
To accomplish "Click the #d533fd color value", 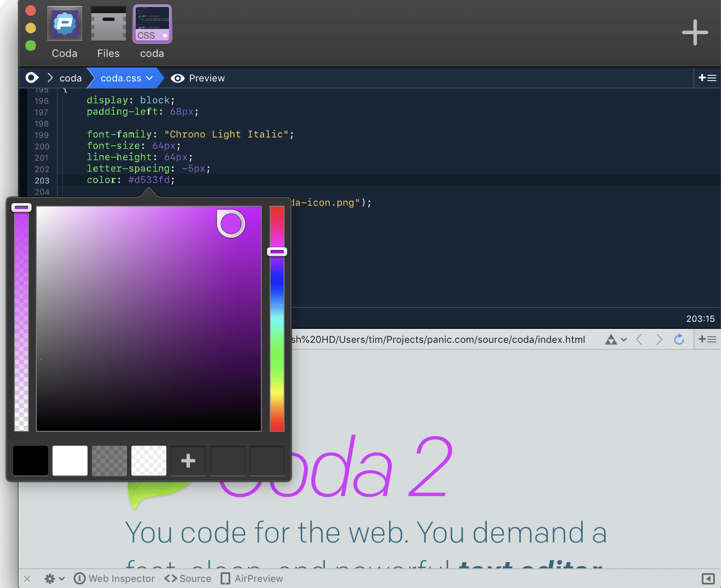I will [x=149, y=180].
